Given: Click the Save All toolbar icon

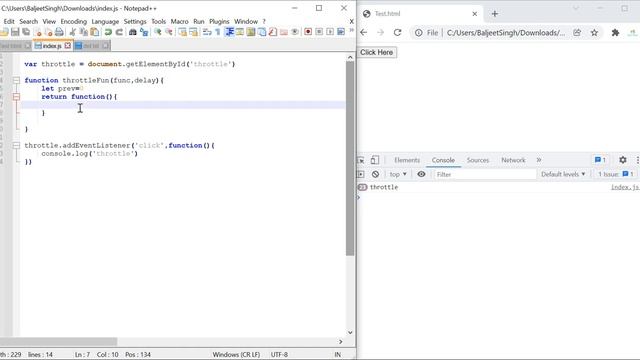Looking at the screenshot, I should (26, 32).
